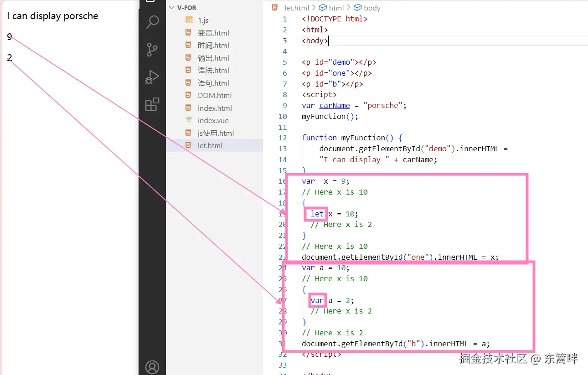Screen dimensions: 588x375
Task: Click the <script> tag on line 8
Action: pos(319,95)
